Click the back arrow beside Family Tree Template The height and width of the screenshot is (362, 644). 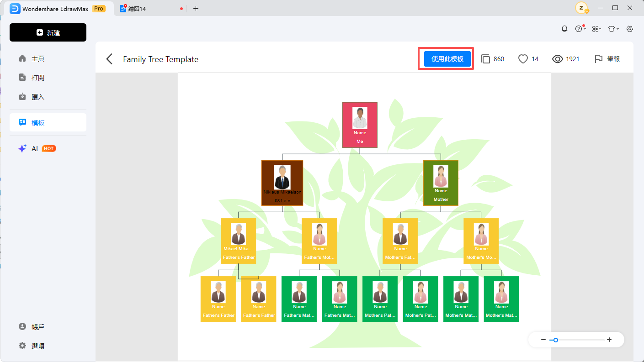point(109,59)
